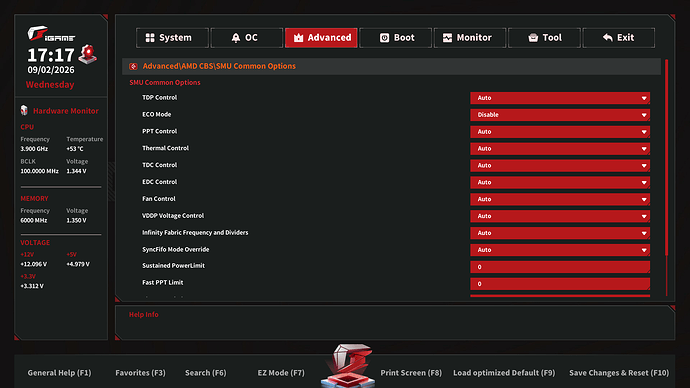
Task: Open the ECO Mode dropdown set to Disable
Action: (x=560, y=115)
